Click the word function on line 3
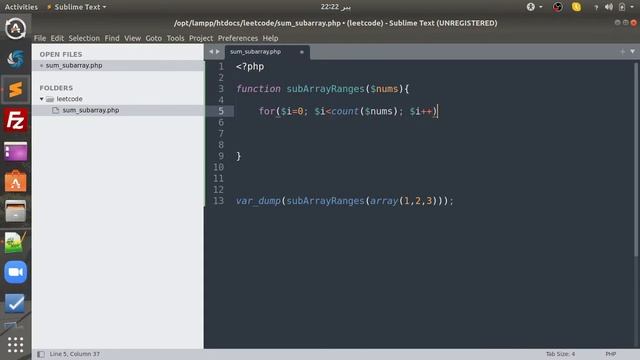The width and height of the screenshot is (640, 360). pos(258,89)
